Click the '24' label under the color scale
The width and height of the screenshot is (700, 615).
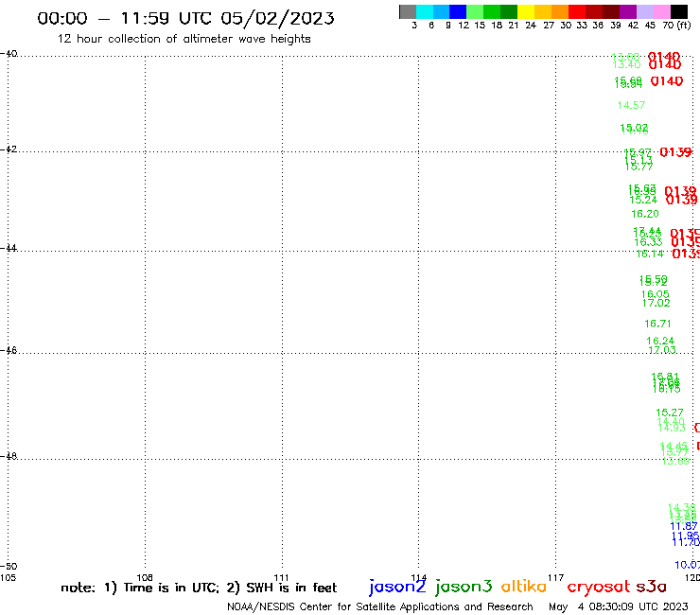click(x=531, y=26)
